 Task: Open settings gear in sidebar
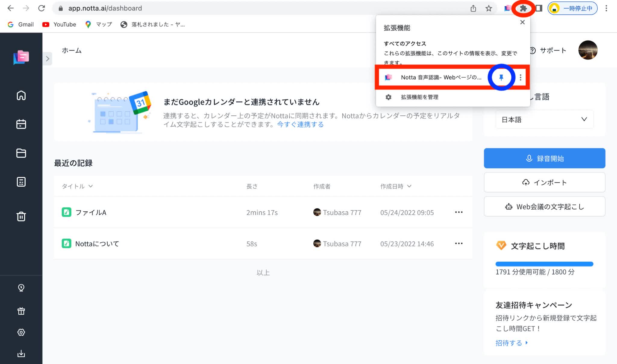coord(21,332)
